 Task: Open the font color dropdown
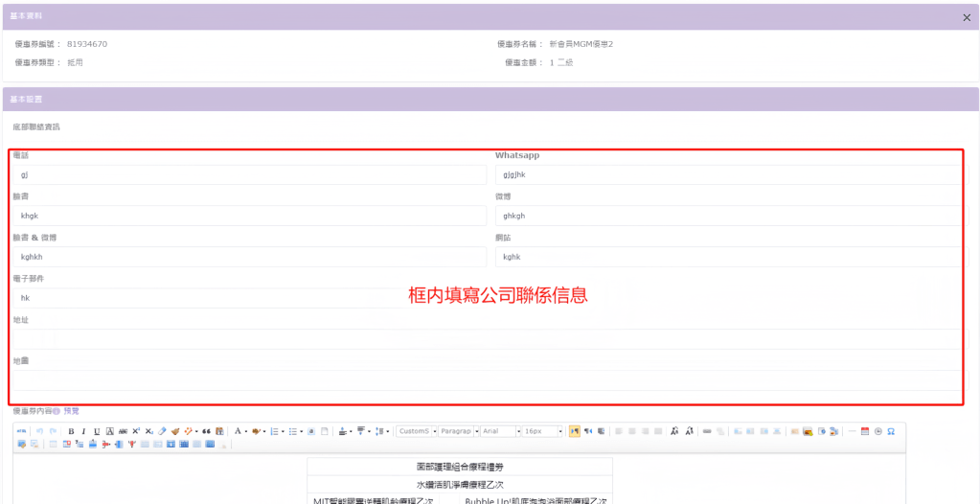239,431
